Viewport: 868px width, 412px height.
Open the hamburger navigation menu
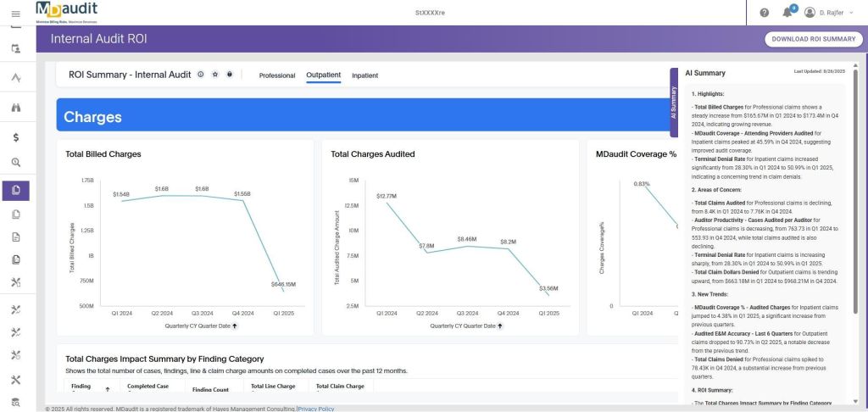[15, 13]
